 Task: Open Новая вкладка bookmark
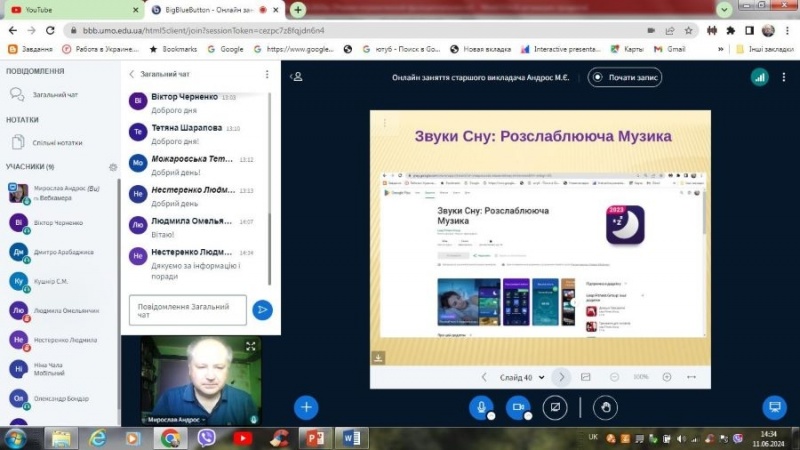tap(481, 49)
